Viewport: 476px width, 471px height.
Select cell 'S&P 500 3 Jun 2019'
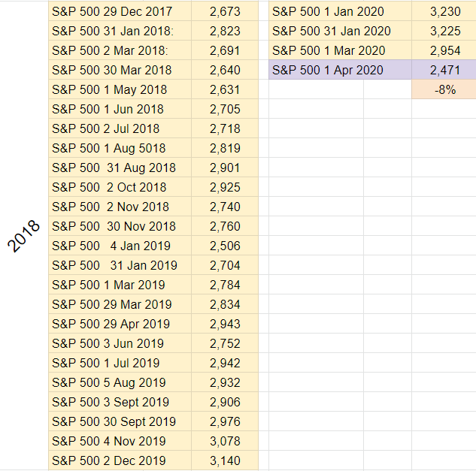pos(120,343)
